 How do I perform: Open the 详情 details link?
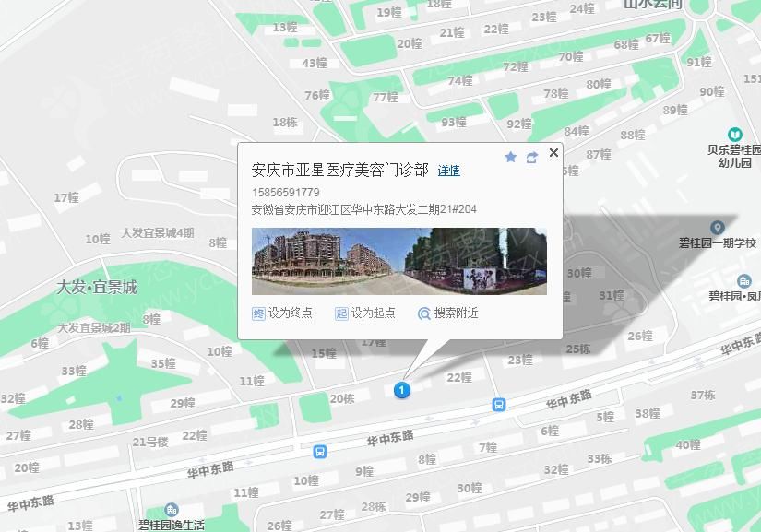(449, 171)
